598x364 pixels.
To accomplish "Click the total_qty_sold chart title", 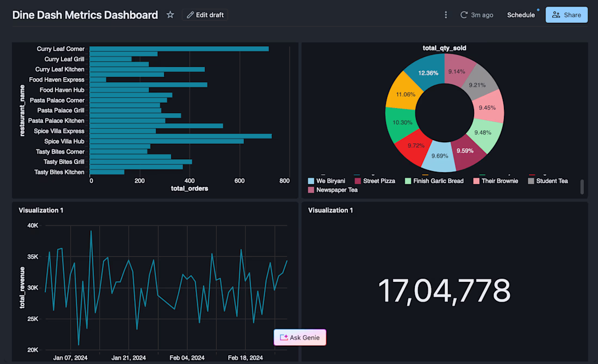I will tap(444, 48).
